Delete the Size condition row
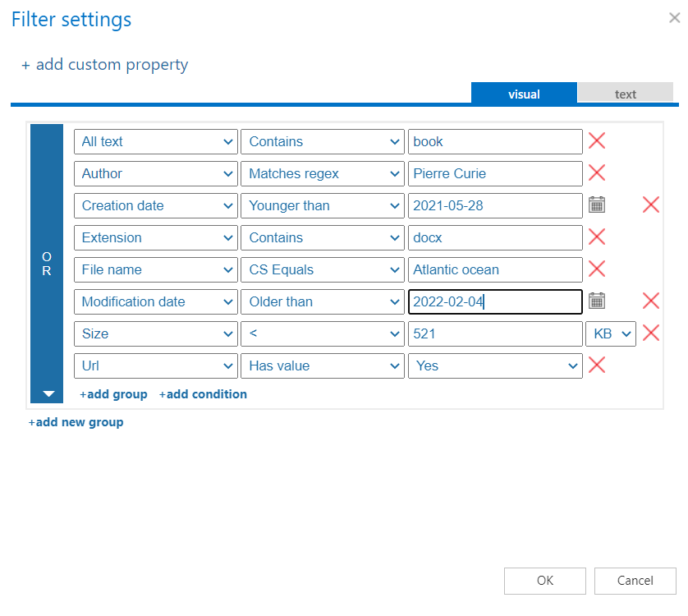The width and height of the screenshot is (688, 616). pos(650,333)
